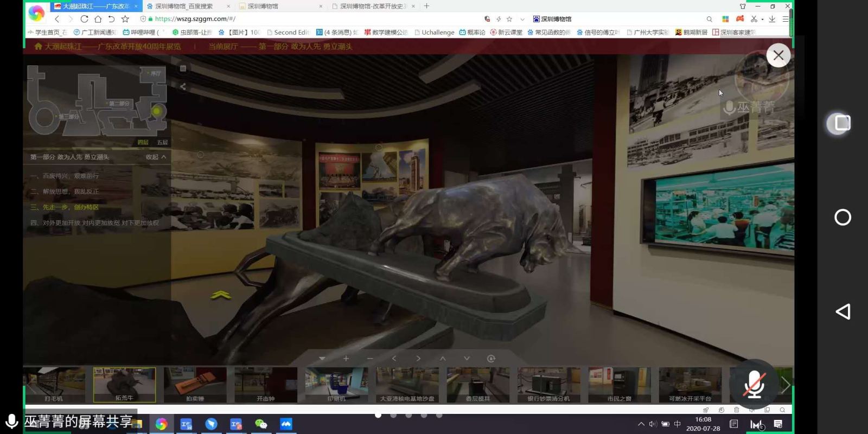
Task: Zoom in the panorama view
Action: coord(346,359)
